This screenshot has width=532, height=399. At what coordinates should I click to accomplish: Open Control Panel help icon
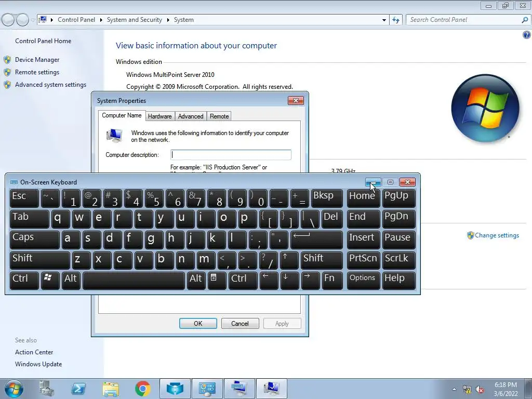point(527,35)
